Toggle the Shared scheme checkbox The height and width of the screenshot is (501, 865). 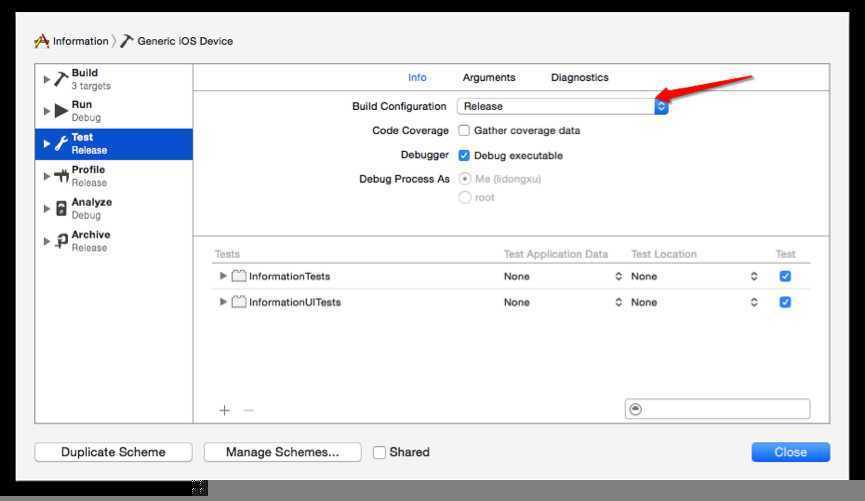pos(379,452)
